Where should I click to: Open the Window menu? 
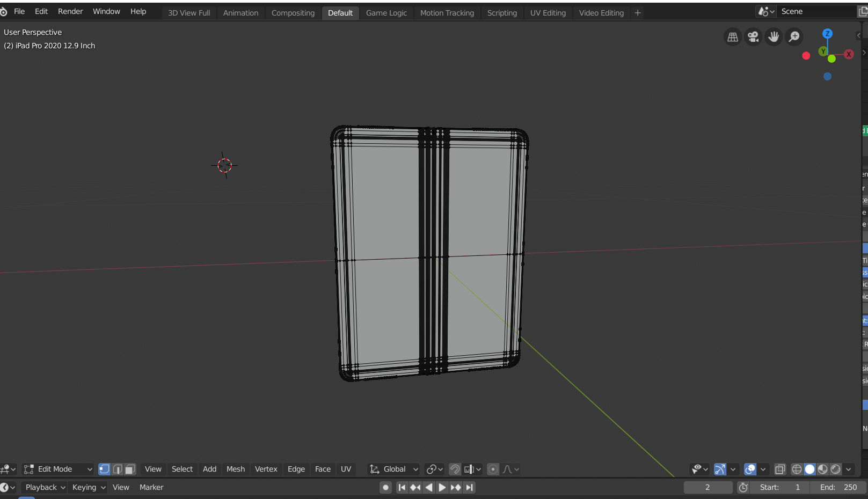pyautogui.click(x=106, y=11)
